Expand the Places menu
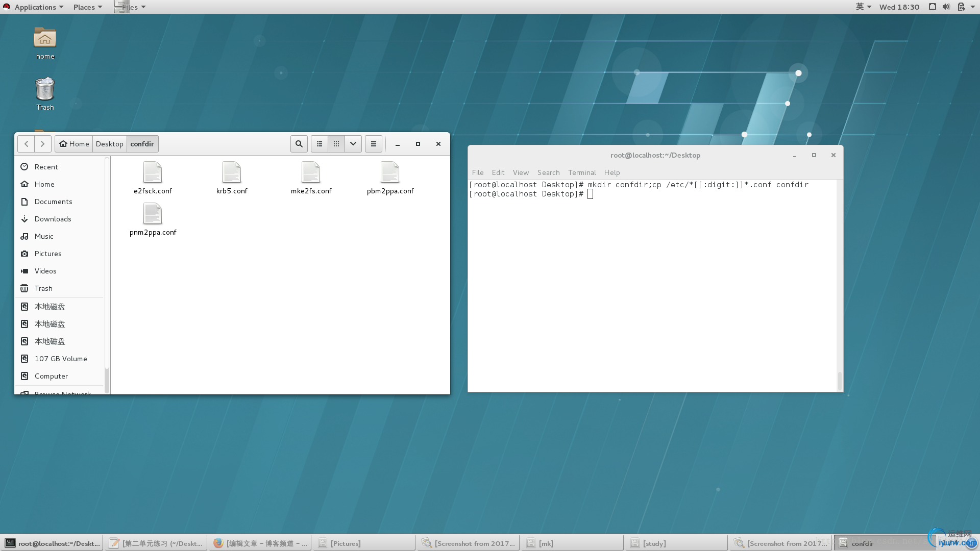 tap(87, 7)
